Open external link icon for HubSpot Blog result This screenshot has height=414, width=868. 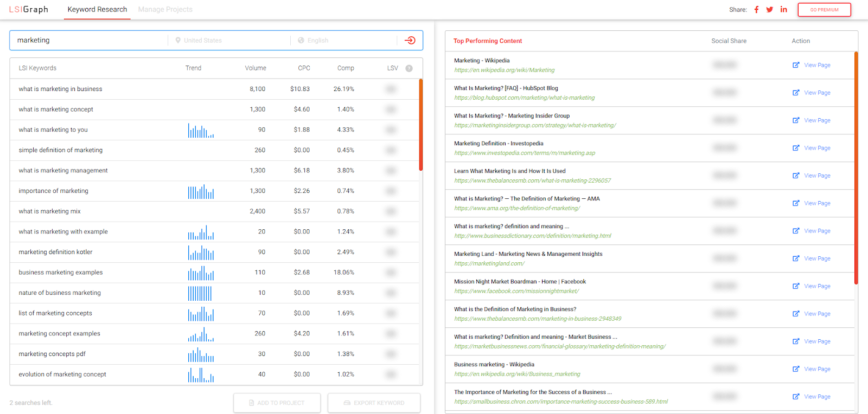pos(796,93)
